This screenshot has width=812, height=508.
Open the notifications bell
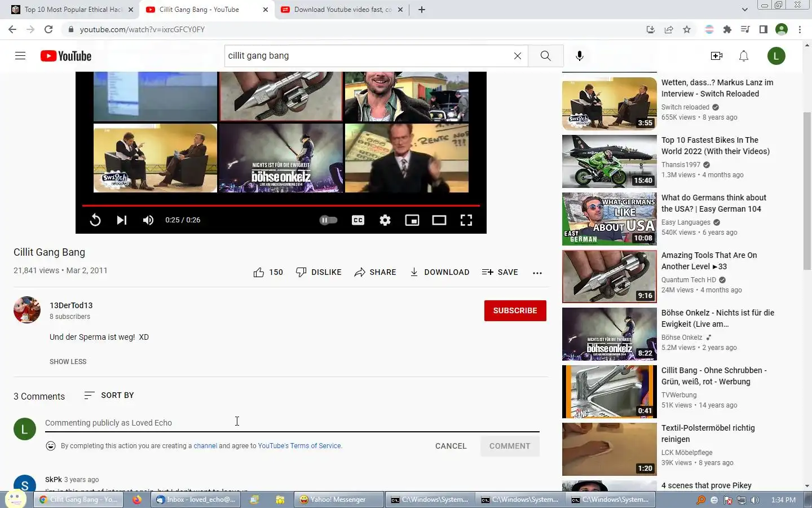744,56
